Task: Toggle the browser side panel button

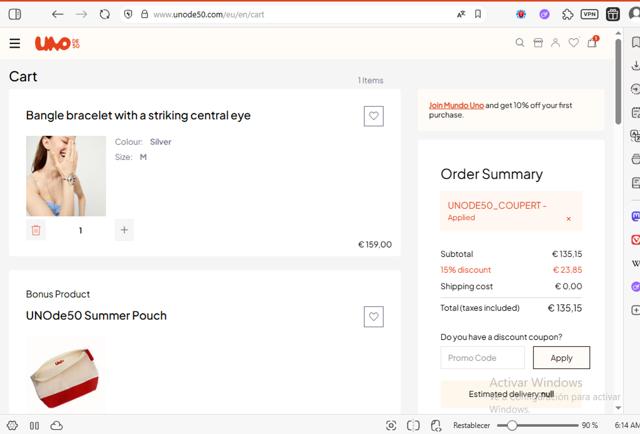Action: coord(15,14)
